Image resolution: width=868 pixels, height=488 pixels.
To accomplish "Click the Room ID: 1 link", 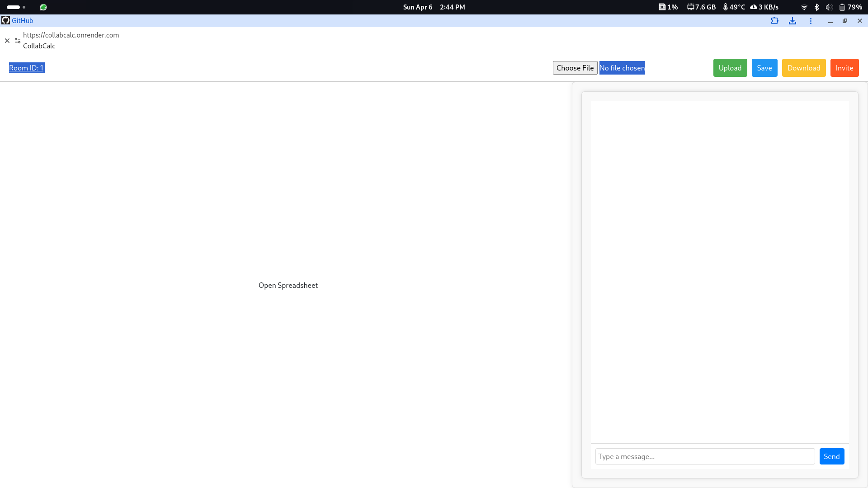I will pos(26,68).
